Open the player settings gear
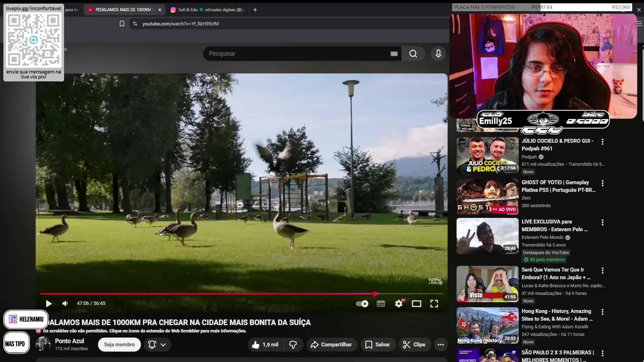The width and height of the screenshot is (644, 362). point(399,304)
